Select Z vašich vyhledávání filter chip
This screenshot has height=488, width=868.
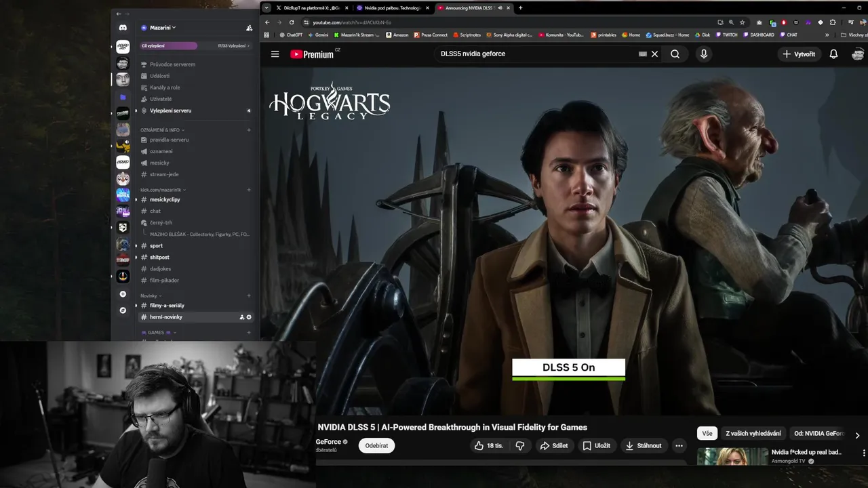[753, 434]
